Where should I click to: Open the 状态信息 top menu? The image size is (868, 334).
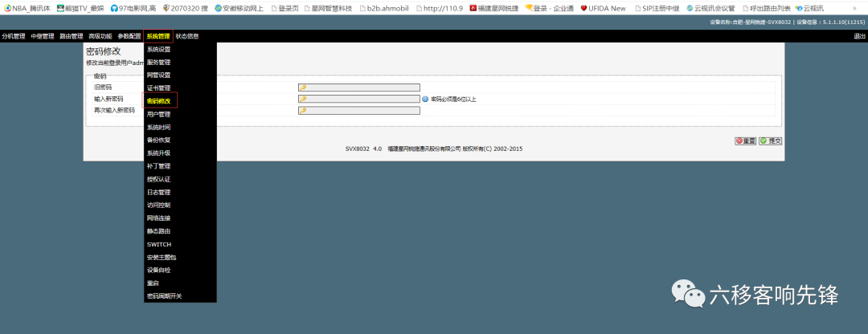click(187, 36)
